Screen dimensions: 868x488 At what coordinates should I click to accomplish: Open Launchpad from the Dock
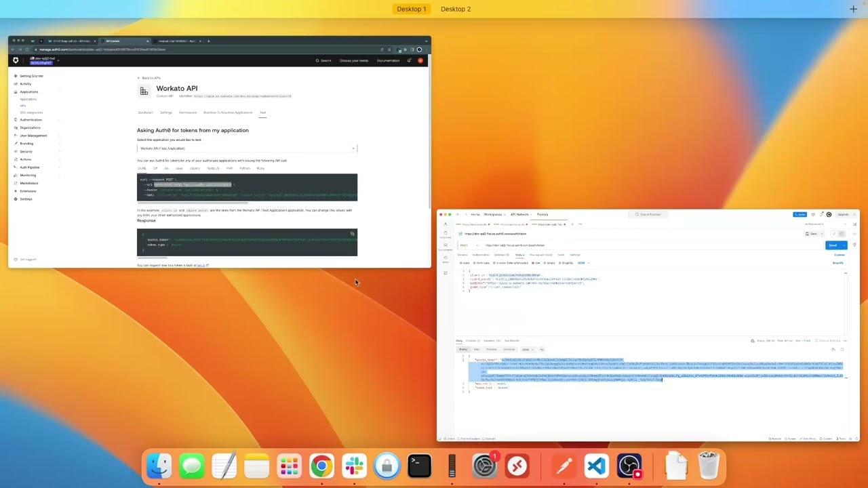pos(290,466)
